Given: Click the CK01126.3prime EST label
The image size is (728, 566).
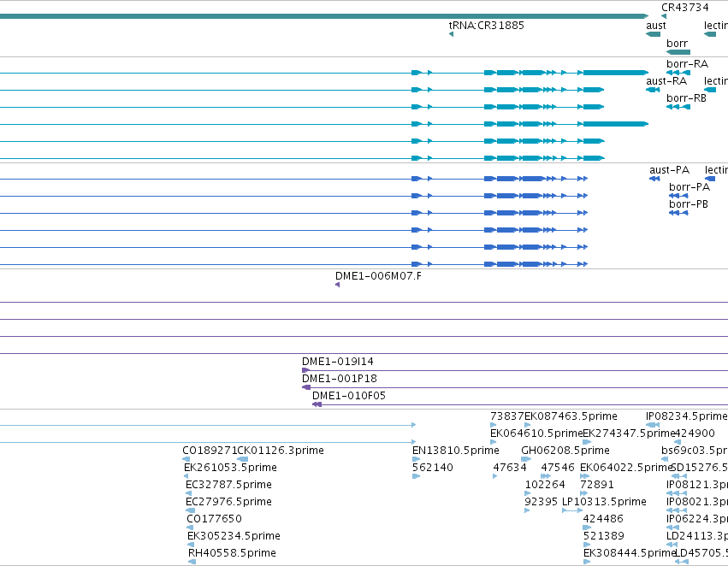Looking at the screenshot, I should [x=281, y=451].
